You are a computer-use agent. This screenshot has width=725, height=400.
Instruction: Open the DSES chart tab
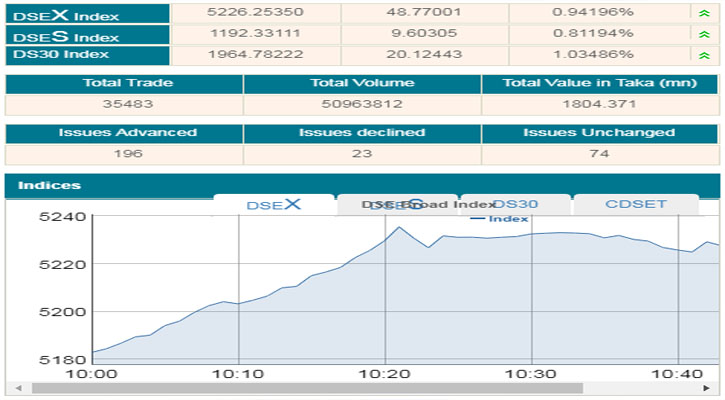(x=397, y=204)
